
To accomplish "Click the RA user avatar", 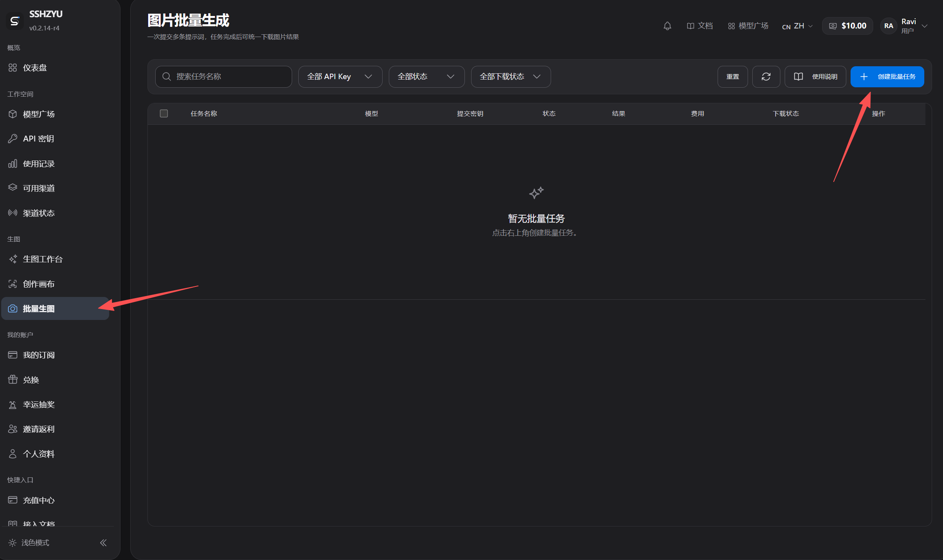I will tap(889, 26).
